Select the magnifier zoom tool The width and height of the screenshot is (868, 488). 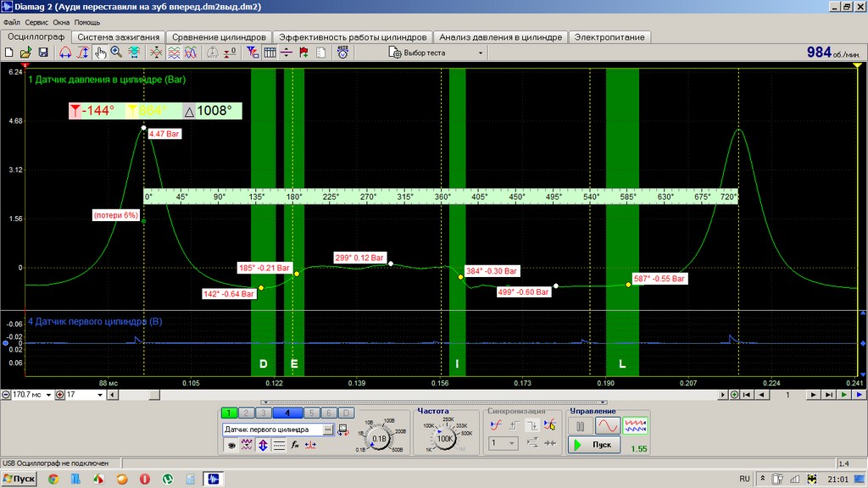pos(116,53)
